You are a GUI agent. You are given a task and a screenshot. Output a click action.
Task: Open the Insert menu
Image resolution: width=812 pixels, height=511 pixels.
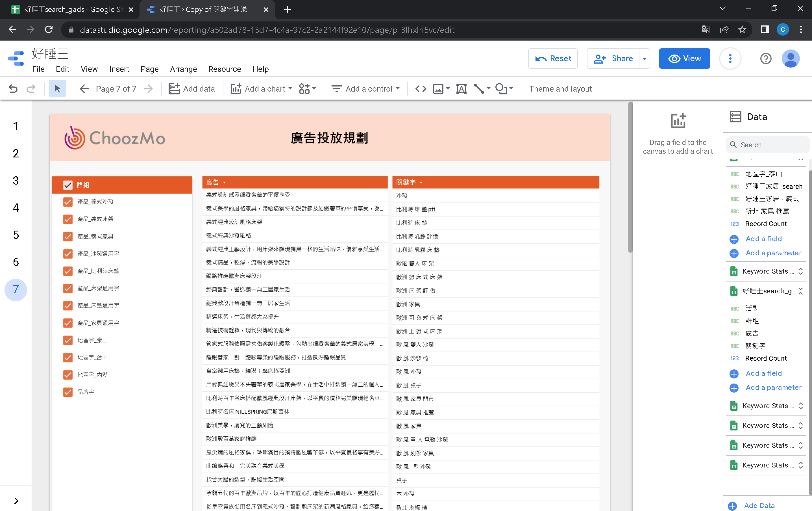pos(119,69)
